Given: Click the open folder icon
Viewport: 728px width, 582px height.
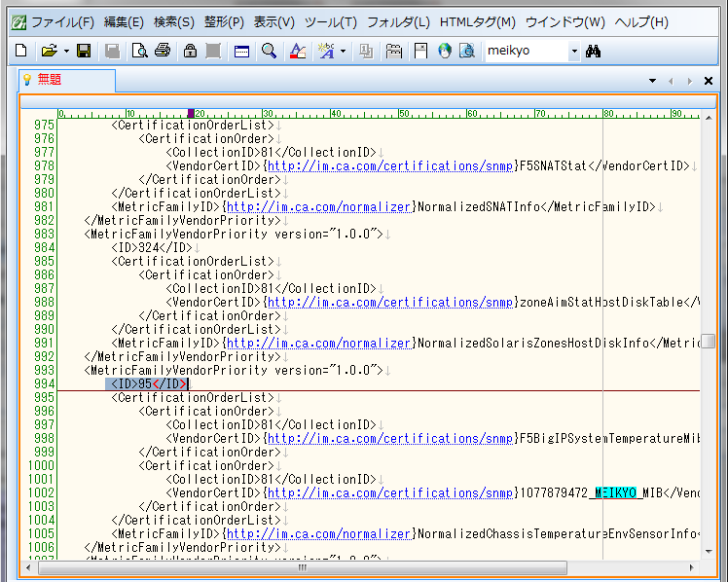Looking at the screenshot, I should tap(48, 51).
